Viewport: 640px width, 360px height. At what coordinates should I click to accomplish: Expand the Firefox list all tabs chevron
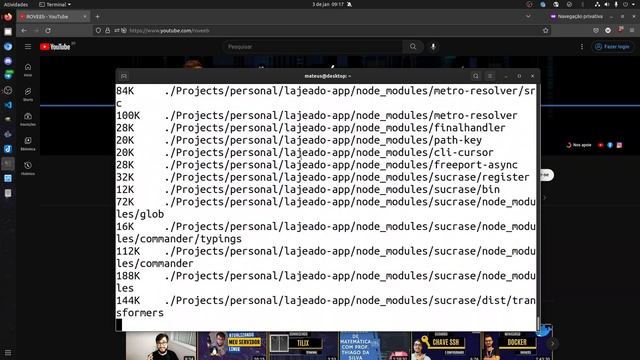pyautogui.click(x=528, y=16)
